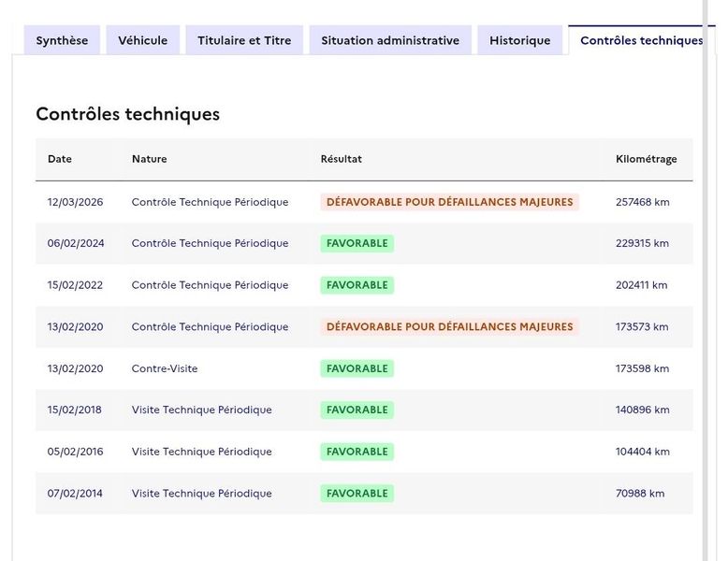
Task: Click the Défavorable badge on 13/02/2020 row
Action: [449, 326]
